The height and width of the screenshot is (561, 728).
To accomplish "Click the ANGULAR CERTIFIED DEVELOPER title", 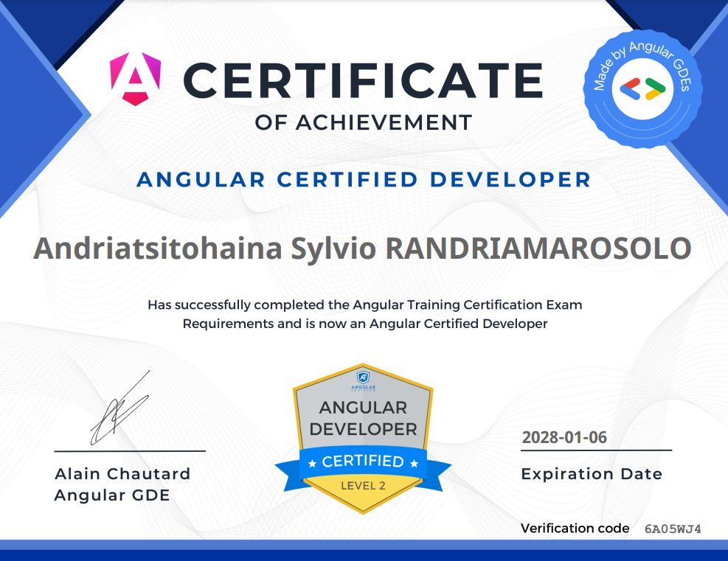I will [364, 180].
